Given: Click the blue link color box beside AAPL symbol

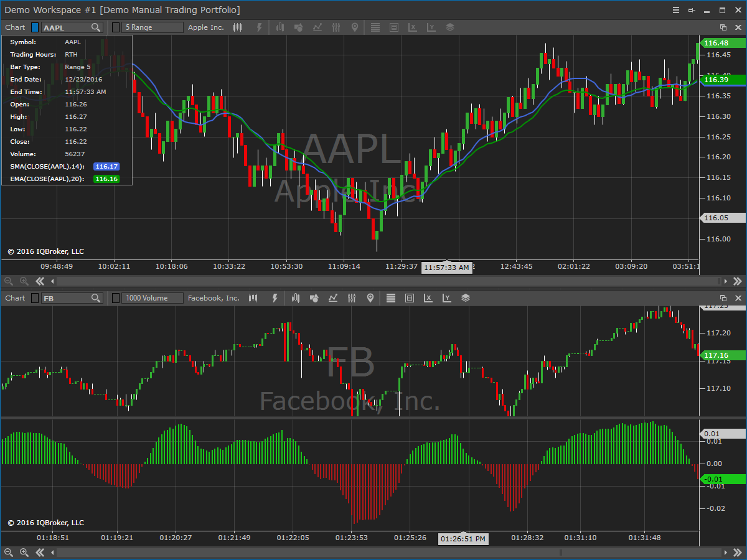Looking at the screenshot, I should [x=35, y=27].
